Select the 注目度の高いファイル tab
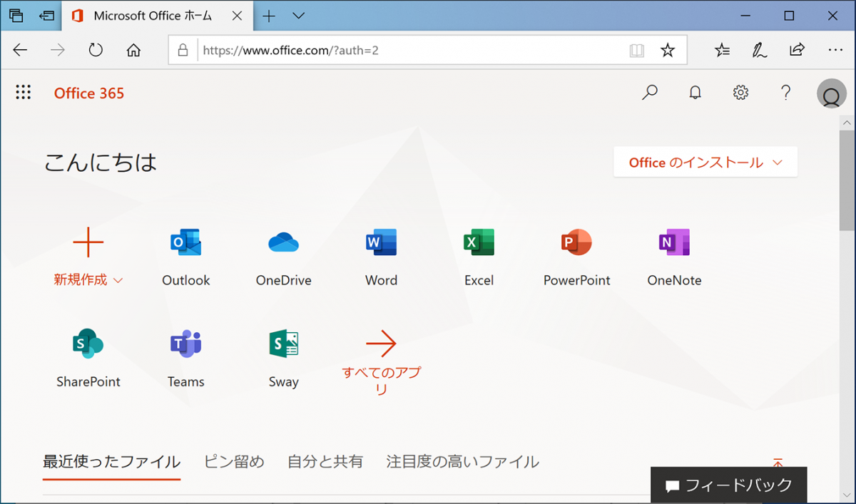Viewport: 856px width, 504px height. pyautogui.click(x=462, y=462)
